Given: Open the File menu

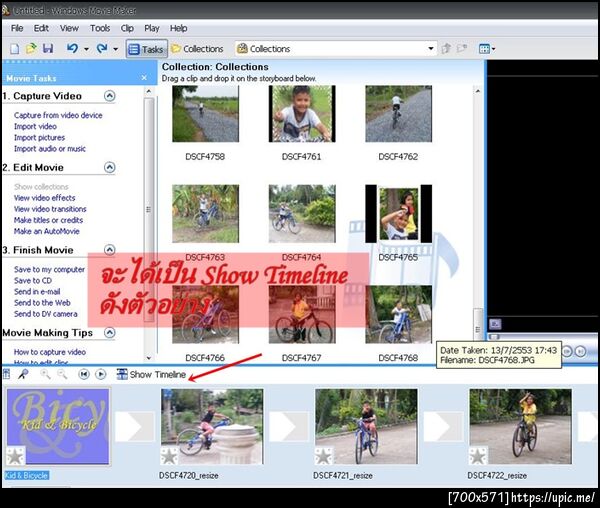Looking at the screenshot, I should (x=17, y=28).
